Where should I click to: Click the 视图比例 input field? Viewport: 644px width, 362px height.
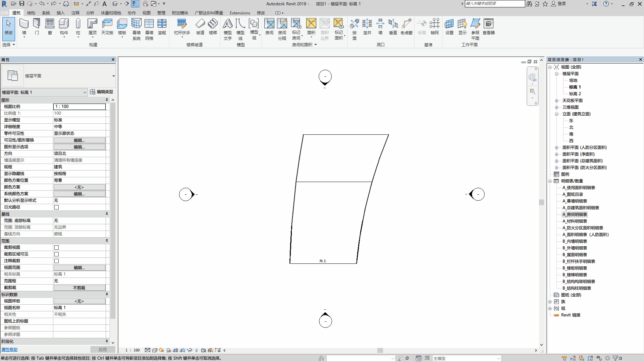click(79, 107)
